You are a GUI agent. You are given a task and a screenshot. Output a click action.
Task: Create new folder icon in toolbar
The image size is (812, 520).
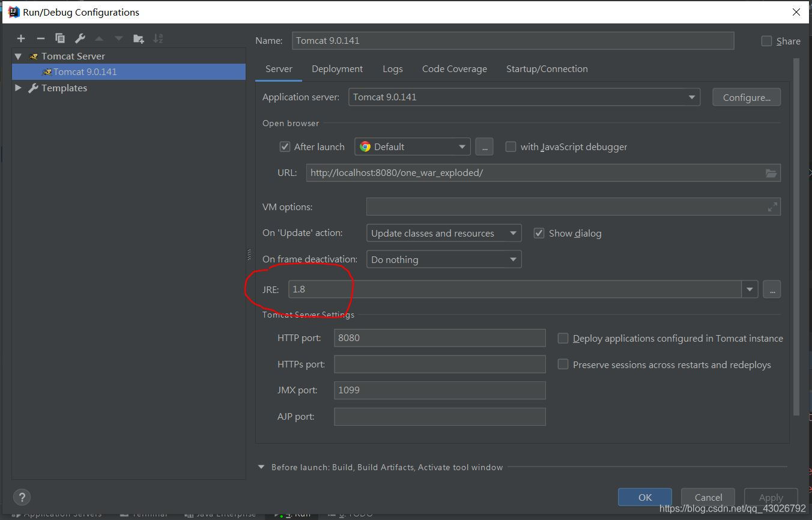tap(139, 38)
